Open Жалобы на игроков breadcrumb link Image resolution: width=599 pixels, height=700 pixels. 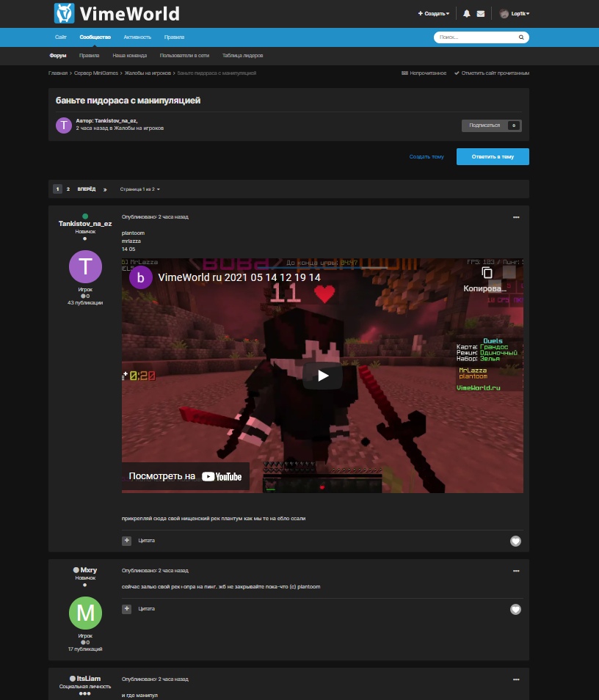(x=148, y=73)
